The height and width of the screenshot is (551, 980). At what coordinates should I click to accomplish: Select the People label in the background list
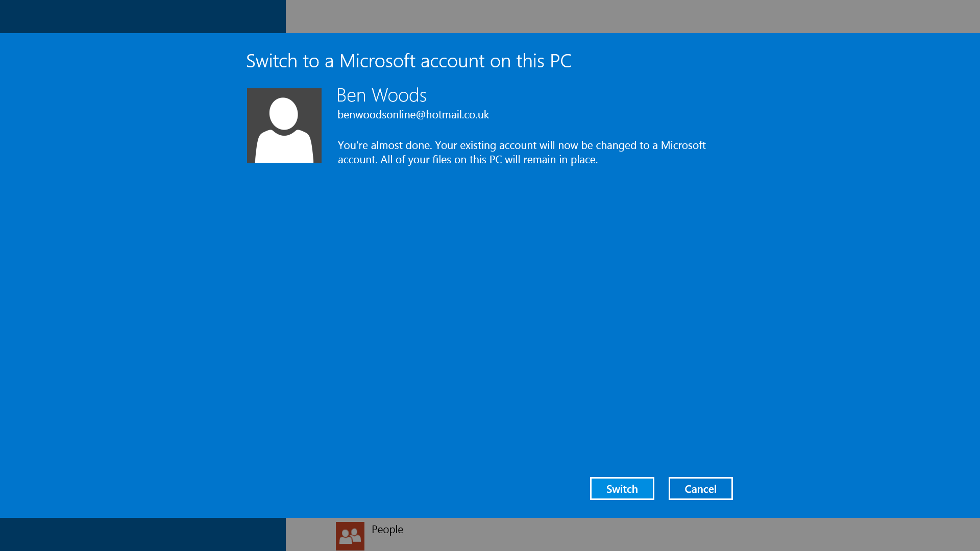click(387, 530)
